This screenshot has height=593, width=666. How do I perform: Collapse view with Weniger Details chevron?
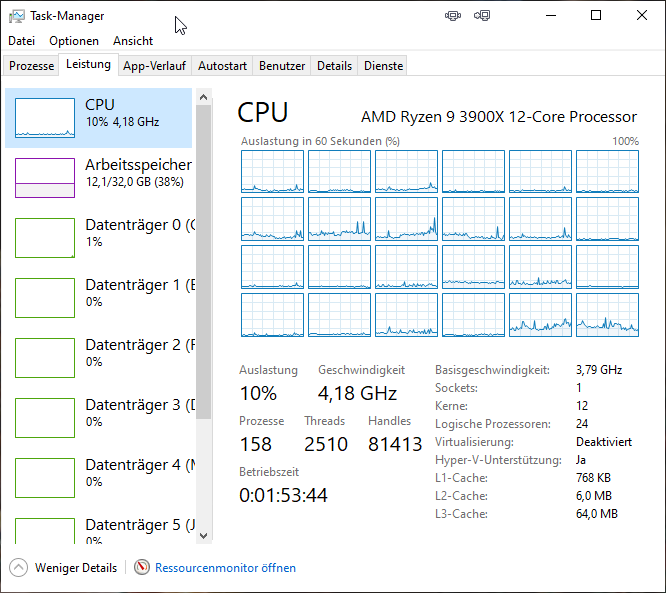coord(19,568)
